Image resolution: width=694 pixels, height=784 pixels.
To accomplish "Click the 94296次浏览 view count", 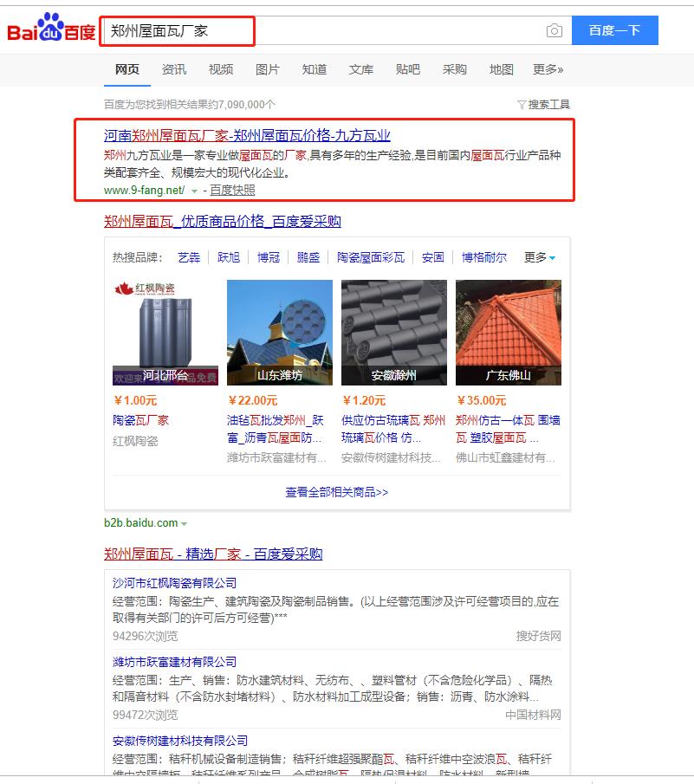I will (145, 636).
